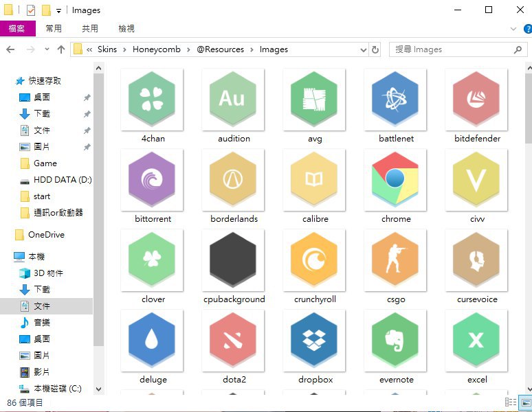This screenshot has width=532, height=412.
Task: Open the Game folder in sidebar
Action: (45, 163)
